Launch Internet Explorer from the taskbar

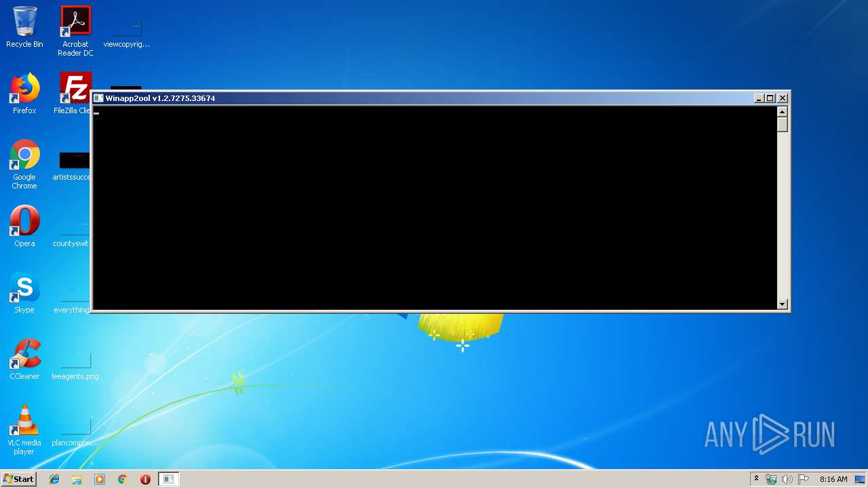(54, 479)
